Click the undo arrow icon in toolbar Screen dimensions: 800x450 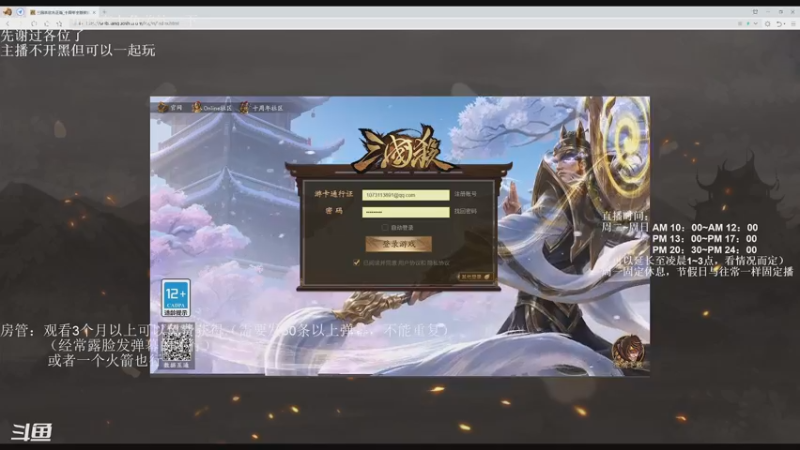779,24
